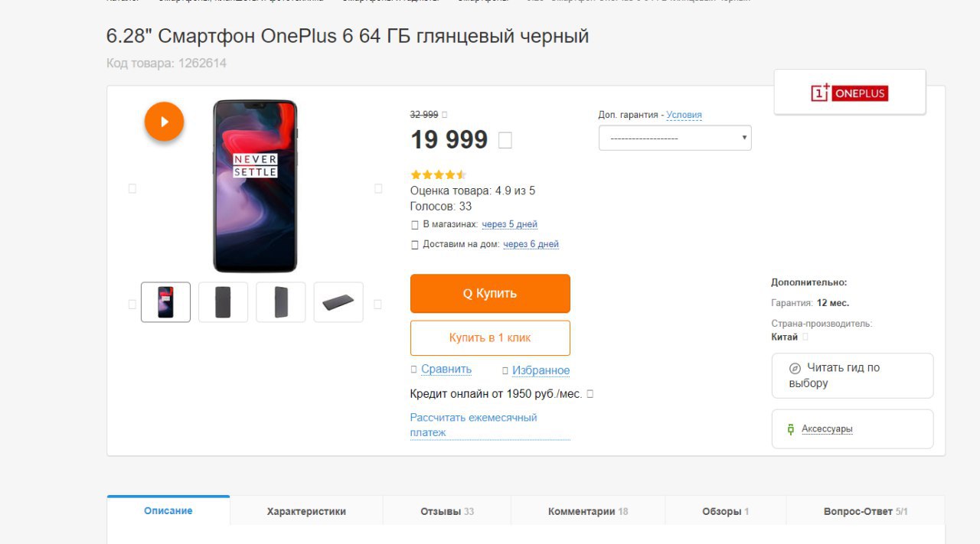Click the green Аксессуары plug icon
Viewport: 980px width, 544px height.
point(791,429)
